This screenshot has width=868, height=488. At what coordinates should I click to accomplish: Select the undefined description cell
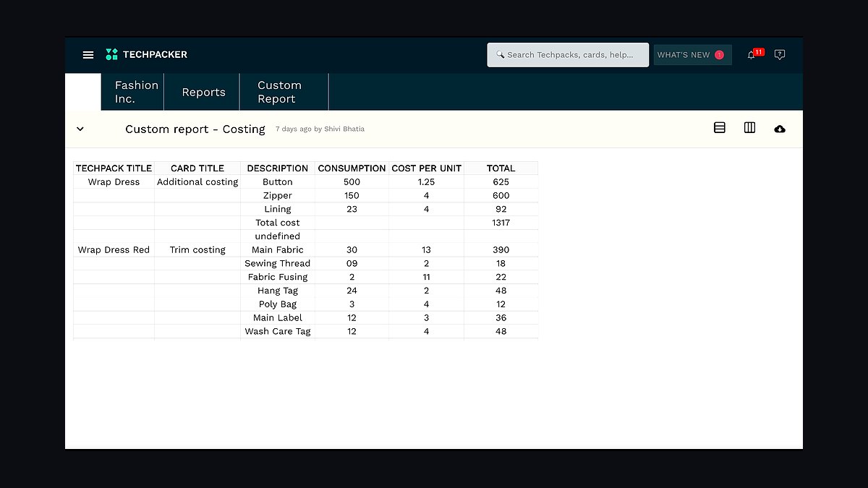tap(278, 236)
